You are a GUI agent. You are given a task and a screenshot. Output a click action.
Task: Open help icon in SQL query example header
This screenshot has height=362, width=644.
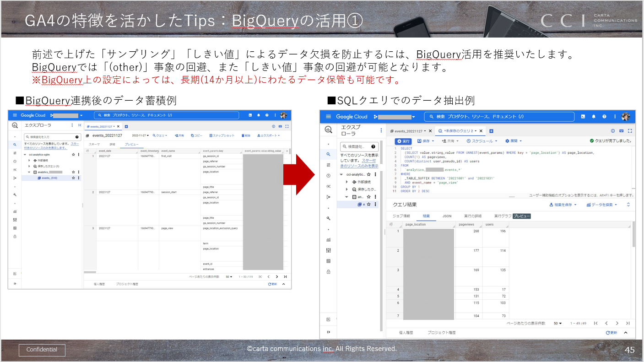[x=605, y=117]
